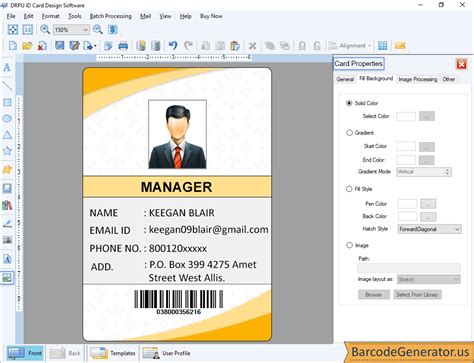This screenshot has height=363, width=474.
Task: Select the Star shape tool
Action: click(7, 151)
